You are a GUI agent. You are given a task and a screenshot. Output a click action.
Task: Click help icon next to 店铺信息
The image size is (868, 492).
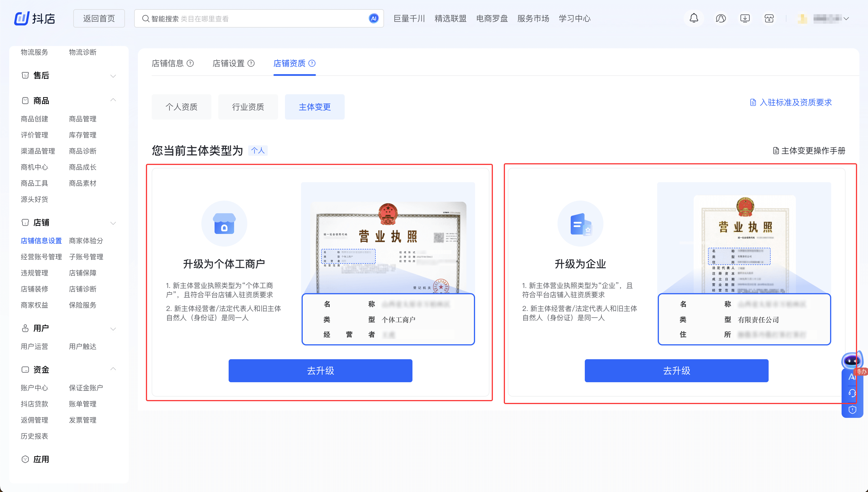point(190,63)
